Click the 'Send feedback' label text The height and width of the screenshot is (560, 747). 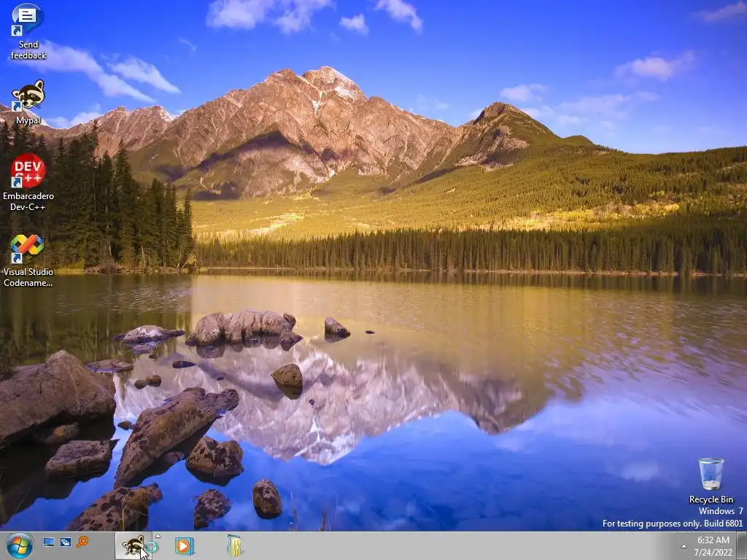pos(28,50)
